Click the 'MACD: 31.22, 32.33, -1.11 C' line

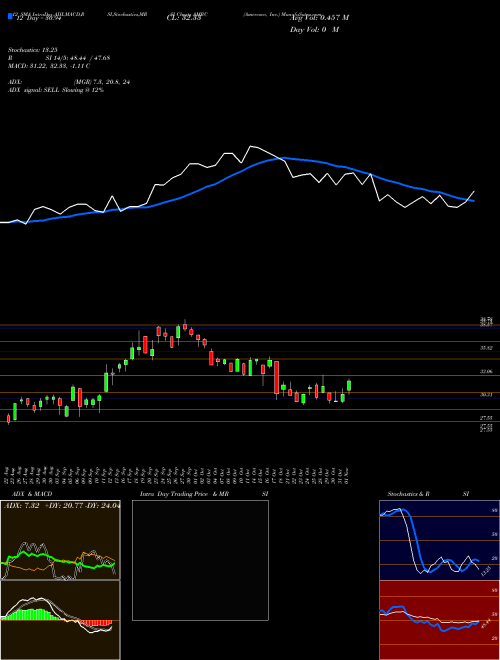tap(49, 66)
